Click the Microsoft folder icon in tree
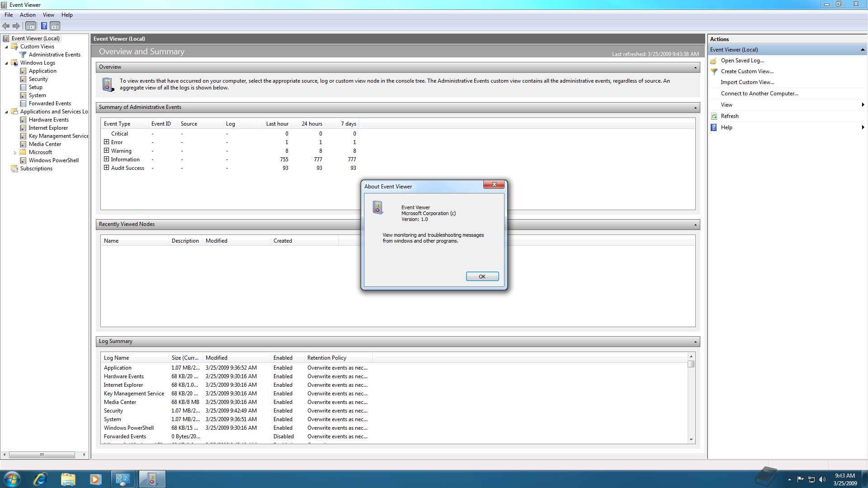This screenshot has height=488, width=868. coord(23,152)
